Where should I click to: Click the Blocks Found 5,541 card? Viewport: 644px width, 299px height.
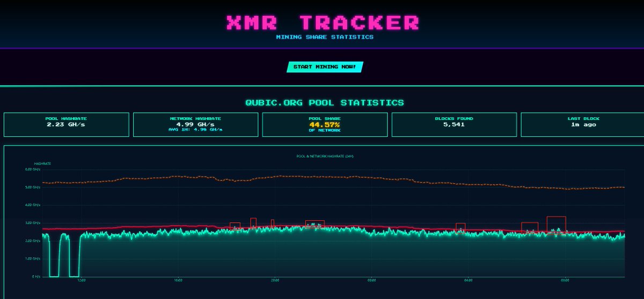[454, 125]
